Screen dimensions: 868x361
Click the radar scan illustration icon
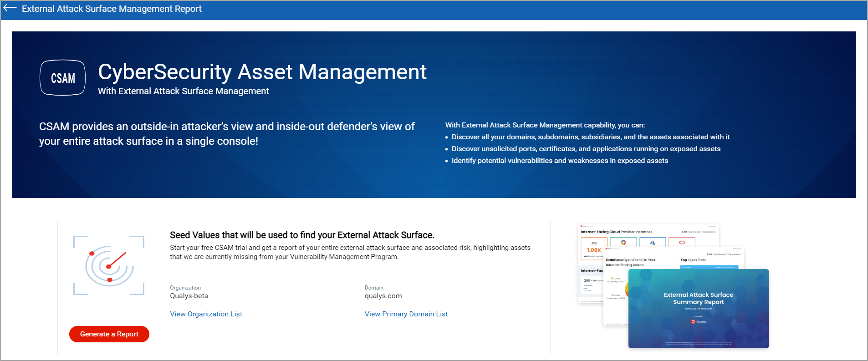[109, 265]
